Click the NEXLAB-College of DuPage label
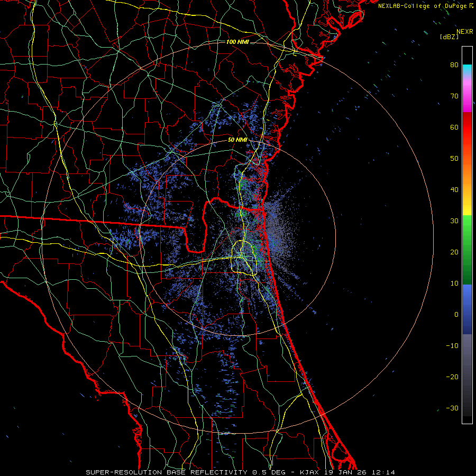 [425, 6]
